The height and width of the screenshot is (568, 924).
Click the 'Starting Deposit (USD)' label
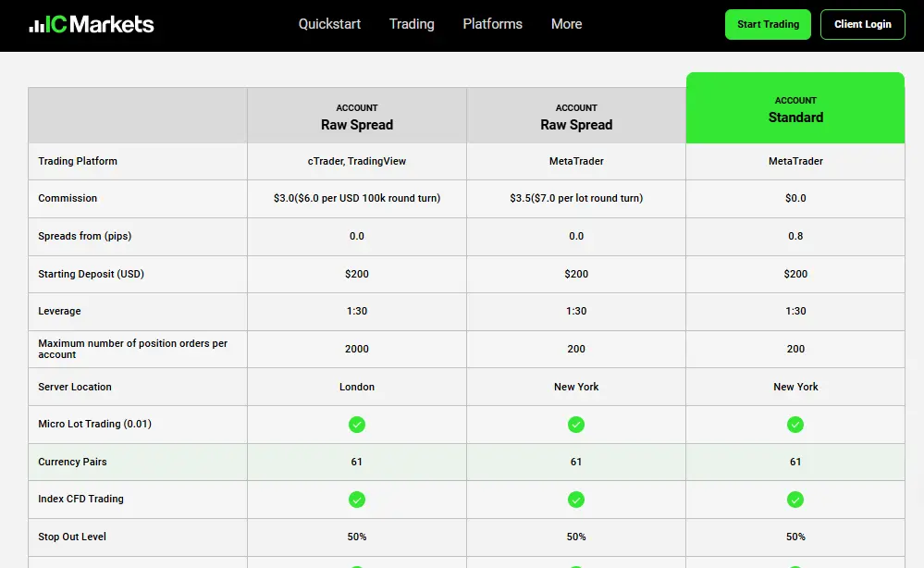pos(92,274)
